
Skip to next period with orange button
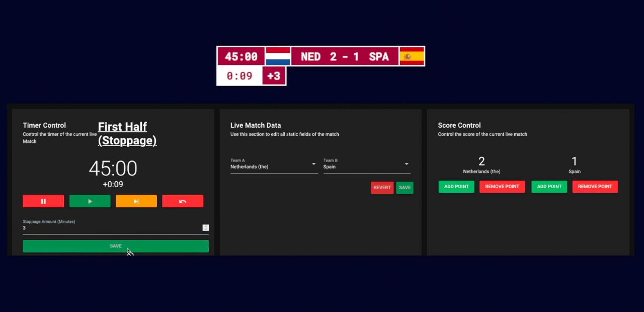pos(136,201)
